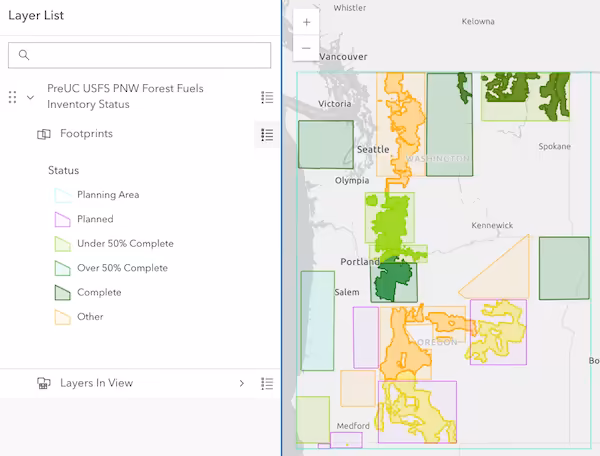Click the Under 50% Complete label

tap(126, 244)
